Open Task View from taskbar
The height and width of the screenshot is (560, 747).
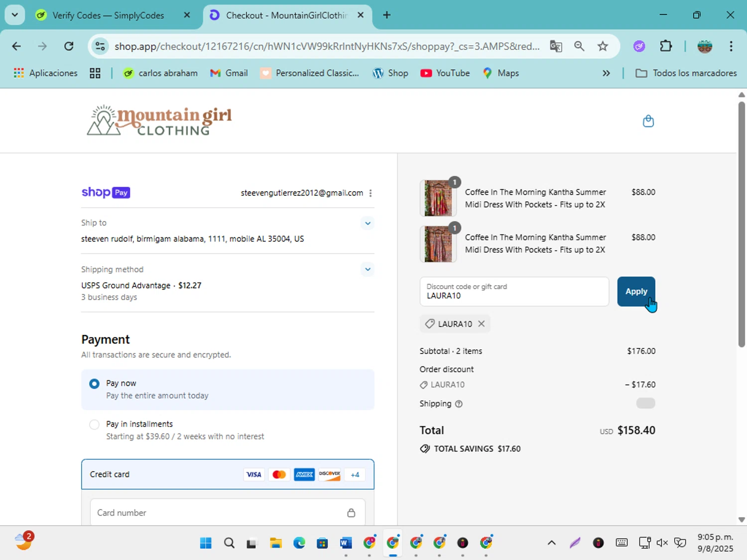pos(251,543)
